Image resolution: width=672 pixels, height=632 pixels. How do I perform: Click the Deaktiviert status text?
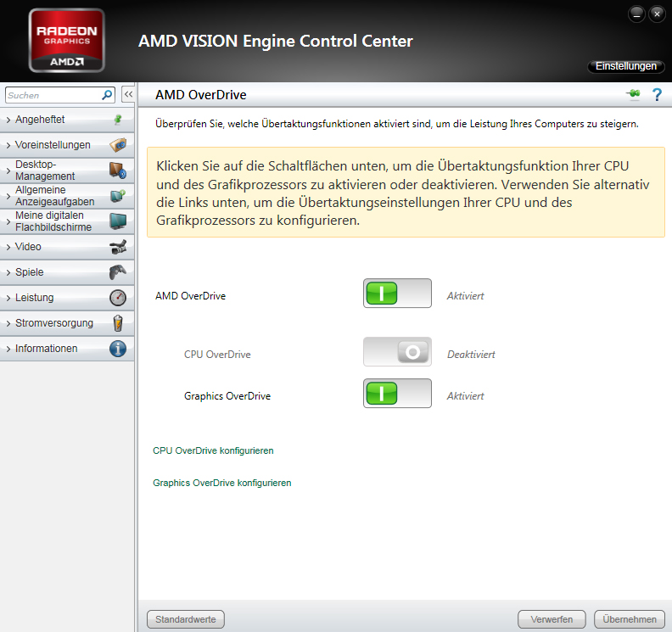471,355
